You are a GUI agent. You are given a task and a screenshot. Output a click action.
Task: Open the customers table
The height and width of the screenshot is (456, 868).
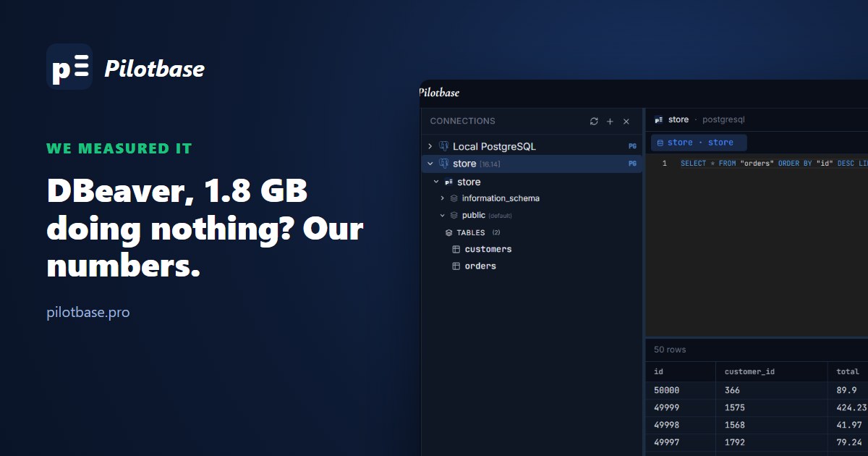click(488, 249)
